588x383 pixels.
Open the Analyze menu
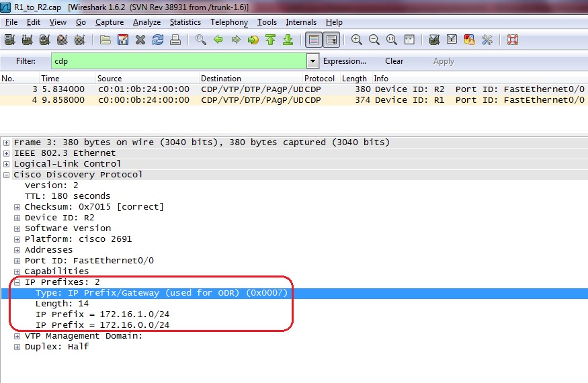pos(146,22)
